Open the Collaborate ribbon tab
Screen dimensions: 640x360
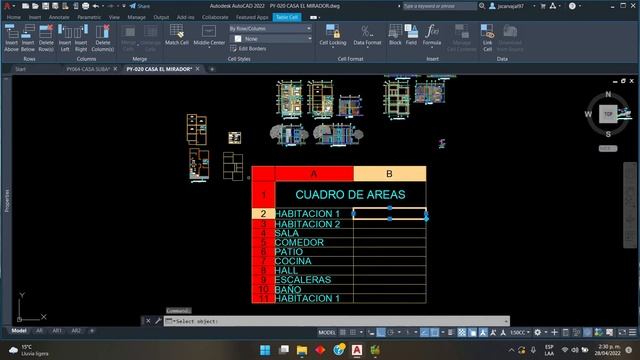click(215, 17)
